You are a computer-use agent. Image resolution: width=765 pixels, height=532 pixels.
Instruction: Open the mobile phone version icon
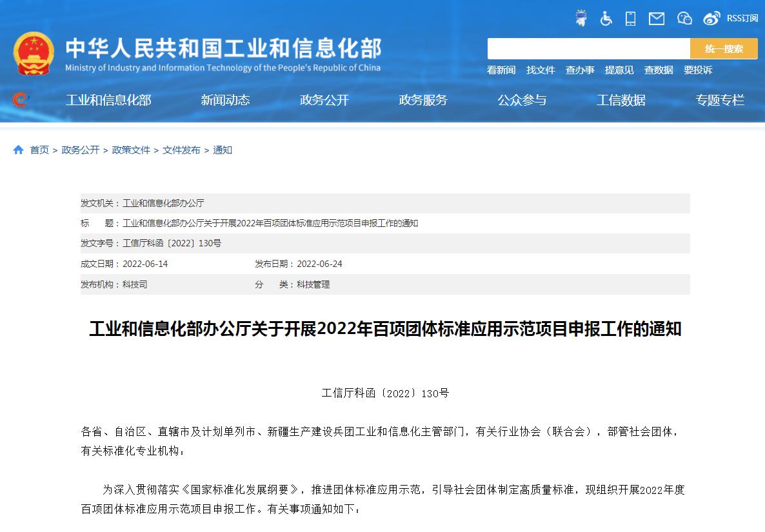pos(630,19)
